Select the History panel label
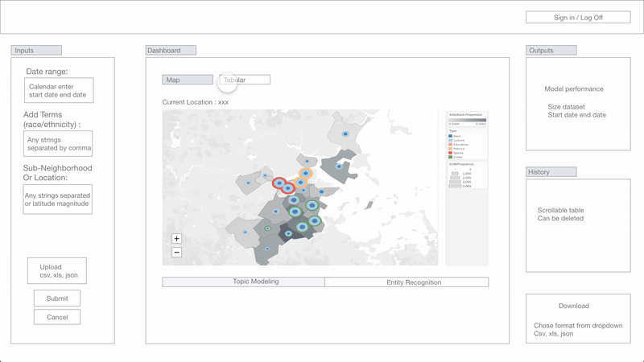The image size is (644, 362). tap(551, 171)
